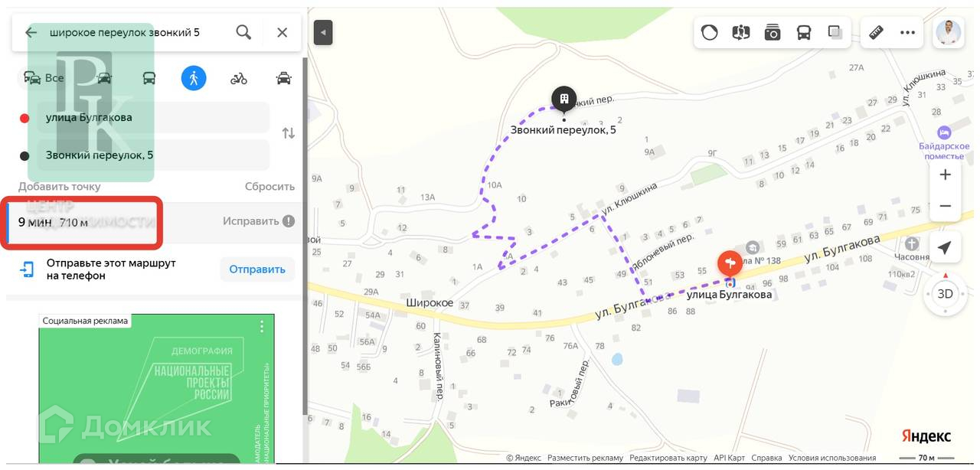Image resolution: width=980 pixels, height=470 pixels.
Task: Switch route mode to bicycle
Action: [239, 78]
